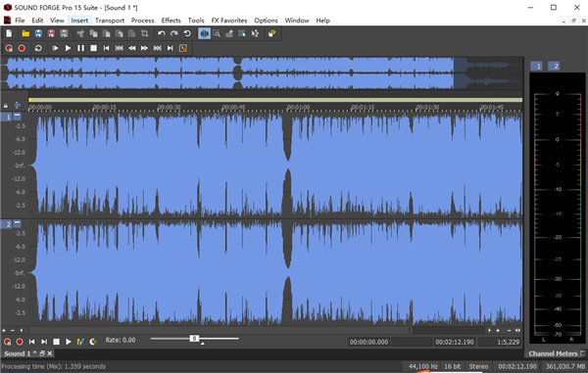This screenshot has width=588, height=373.
Task: Click the What's This help icon
Action: (x=271, y=33)
